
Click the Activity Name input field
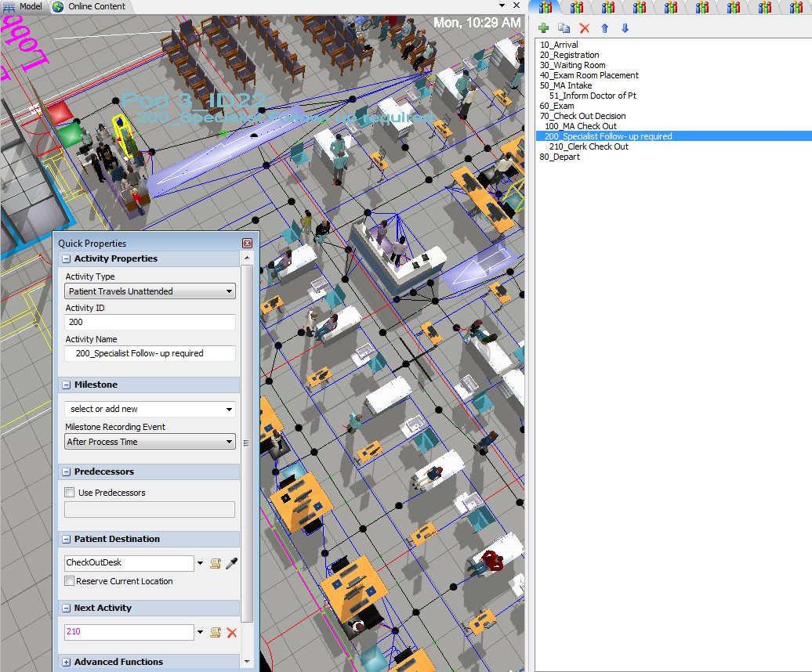tap(150, 353)
